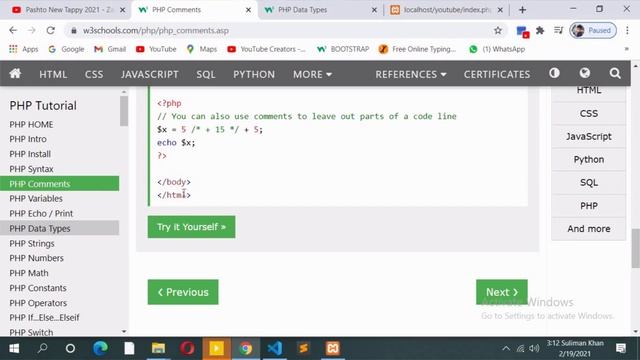Image resolution: width=640 pixels, height=360 pixels.
Task: Reload the current page
Action: pos(51,30)
